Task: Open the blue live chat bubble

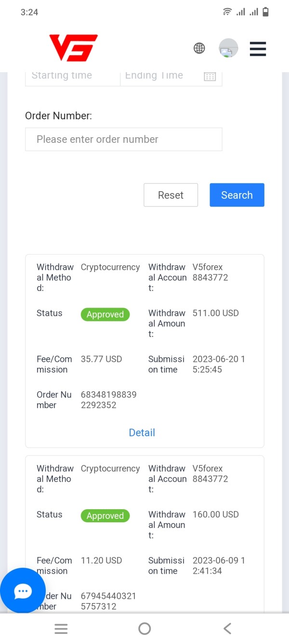Action: point(23,591)
